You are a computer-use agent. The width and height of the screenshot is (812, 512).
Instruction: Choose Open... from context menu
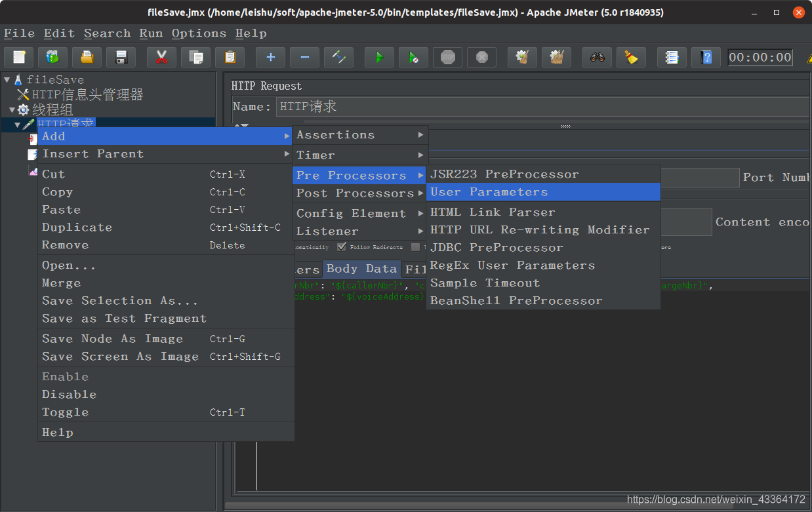[x=166, y=266]
